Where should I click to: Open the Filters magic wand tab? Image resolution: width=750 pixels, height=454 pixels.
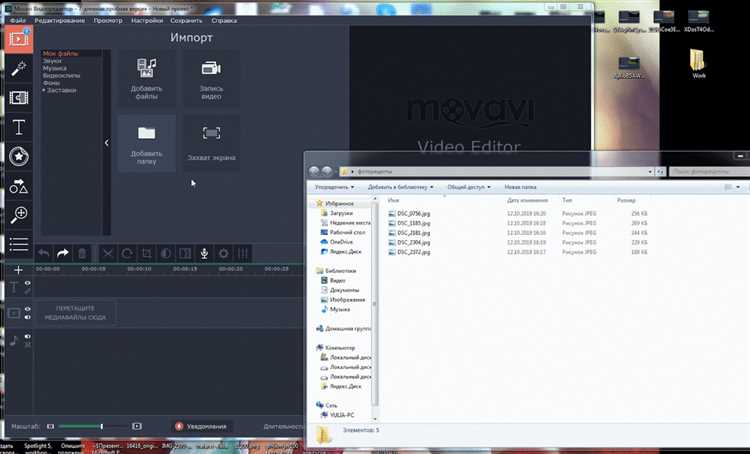(x=19, y=69)
